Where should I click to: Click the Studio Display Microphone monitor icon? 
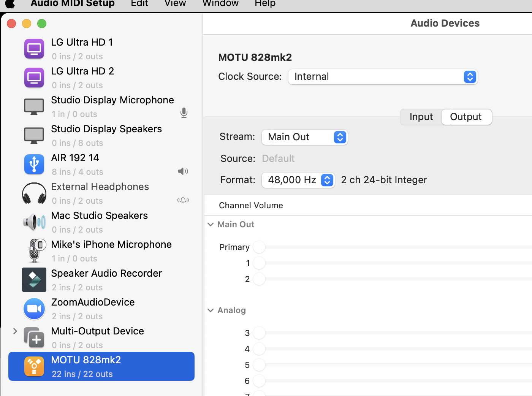pos(34,107)
